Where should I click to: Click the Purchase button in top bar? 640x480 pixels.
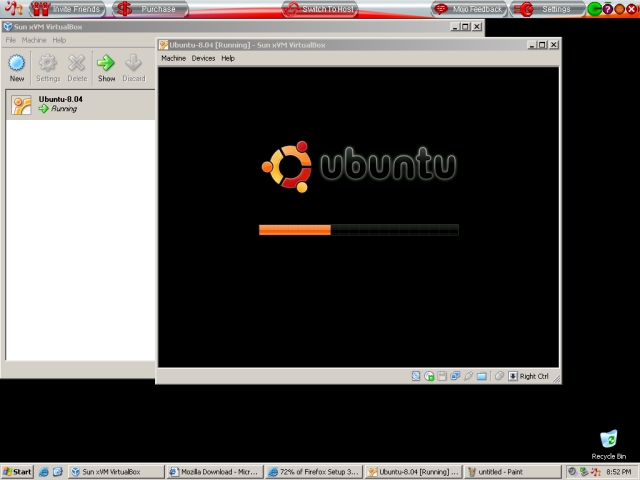tap(150, 9)
